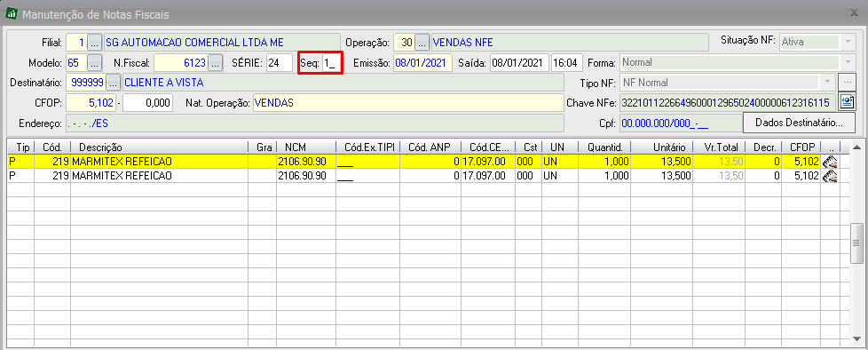Click the Vr.Total column header
The height and width of the screenshot is (350, 868).
click(719, 147)
